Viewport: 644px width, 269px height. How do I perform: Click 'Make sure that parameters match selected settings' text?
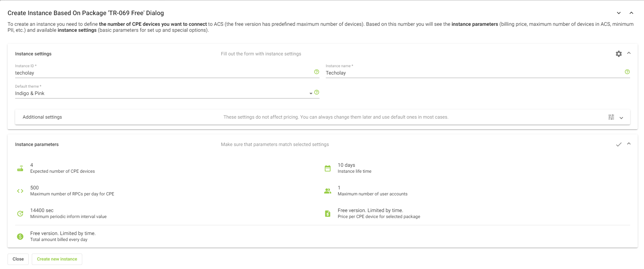[x=275, y=144]
